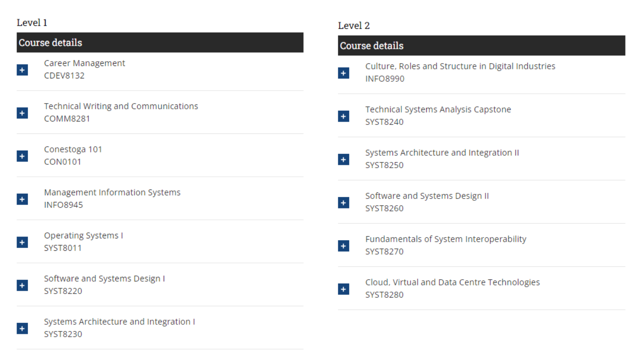
Task: Click plus icon for Software and Systems Design I
Action: 22,285
